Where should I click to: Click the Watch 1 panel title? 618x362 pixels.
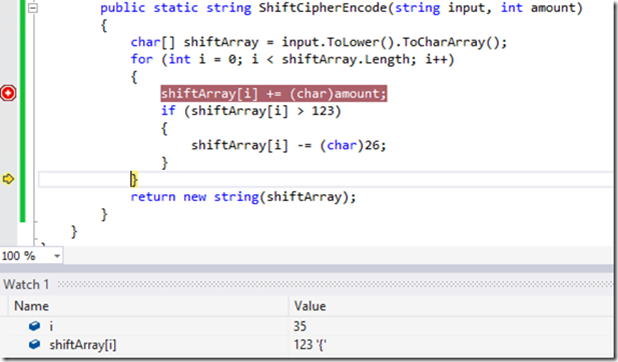point(26,284)
